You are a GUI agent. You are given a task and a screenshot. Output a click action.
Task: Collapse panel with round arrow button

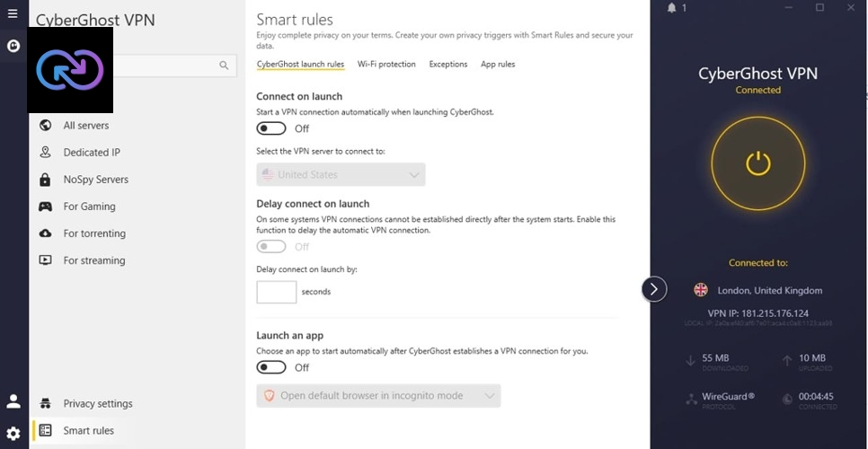pos(653,289)
